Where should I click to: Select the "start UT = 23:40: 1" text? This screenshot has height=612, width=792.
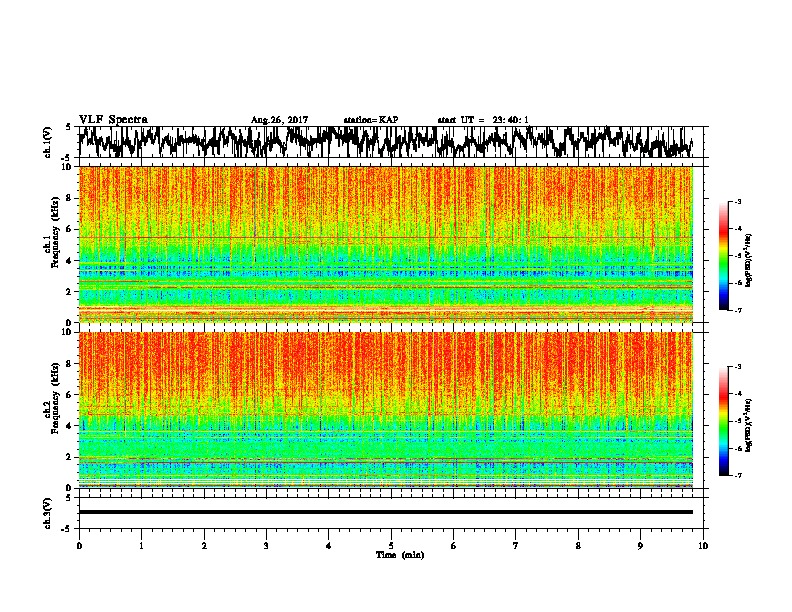(x=483, y=120)
